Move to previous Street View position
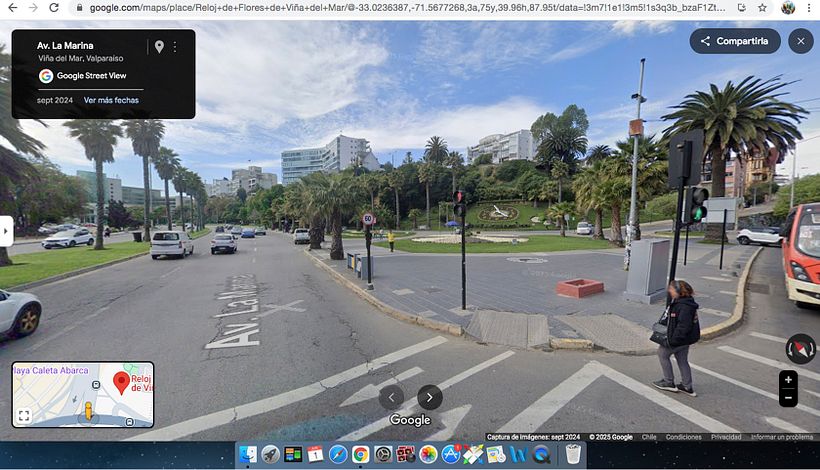 tap(391, 398)
